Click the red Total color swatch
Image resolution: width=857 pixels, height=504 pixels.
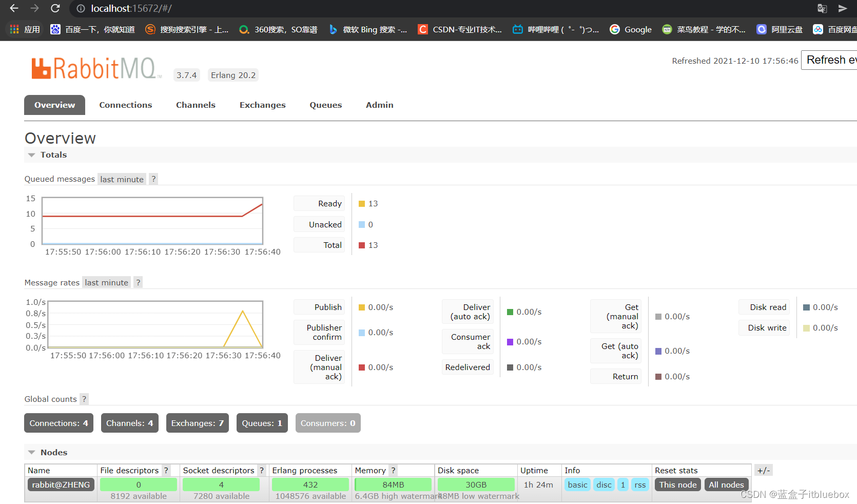362,245
